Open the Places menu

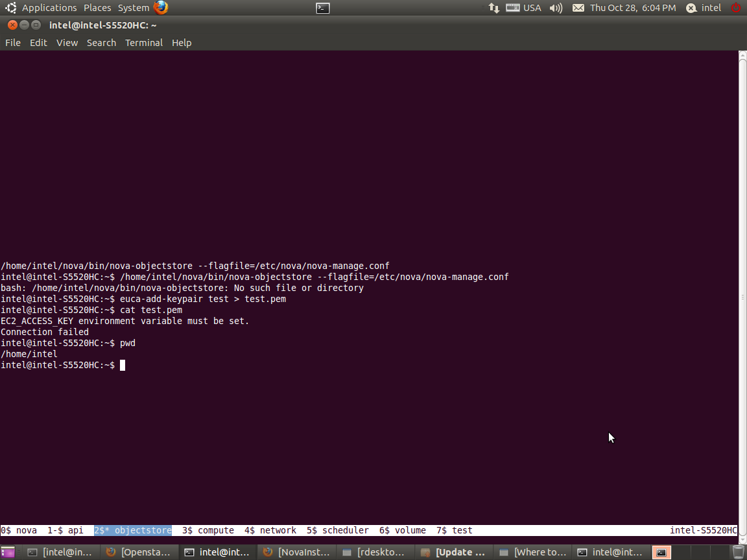point(97,8)
